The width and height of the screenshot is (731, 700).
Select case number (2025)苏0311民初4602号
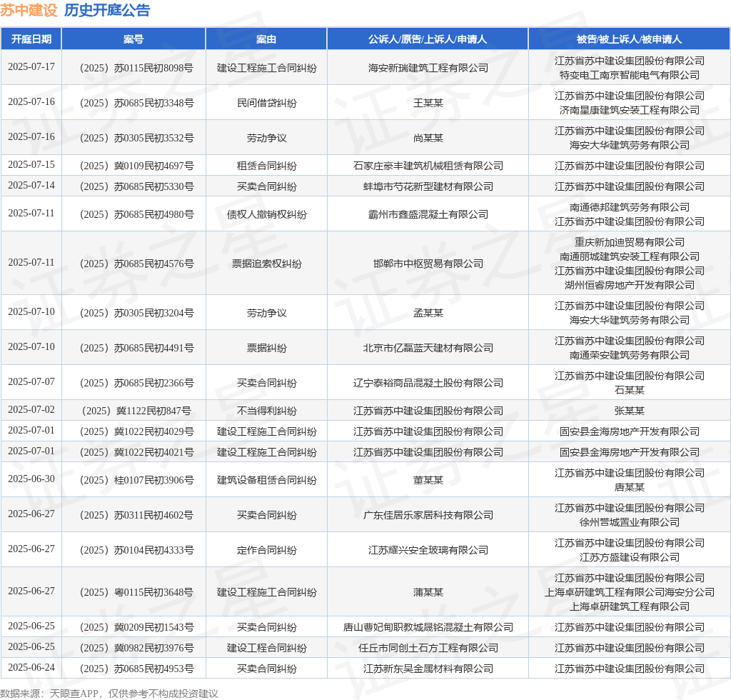136,515
